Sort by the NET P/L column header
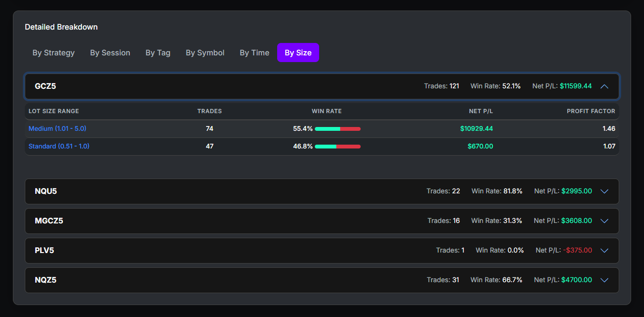The height and width of the screenshot is (317, 644). pyautogui.click(x=481, y=111)
